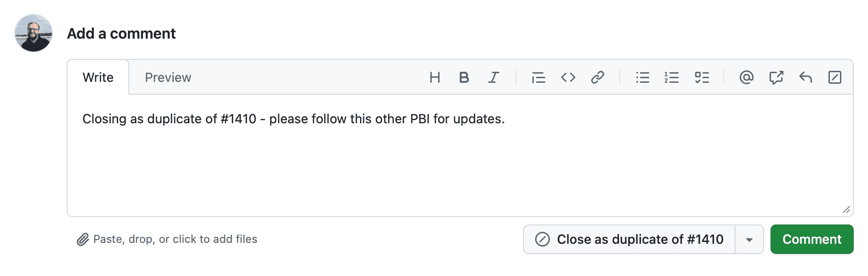Reference an issue or pull request
This screenshot has width=868, height=276.
click(776, 77)
